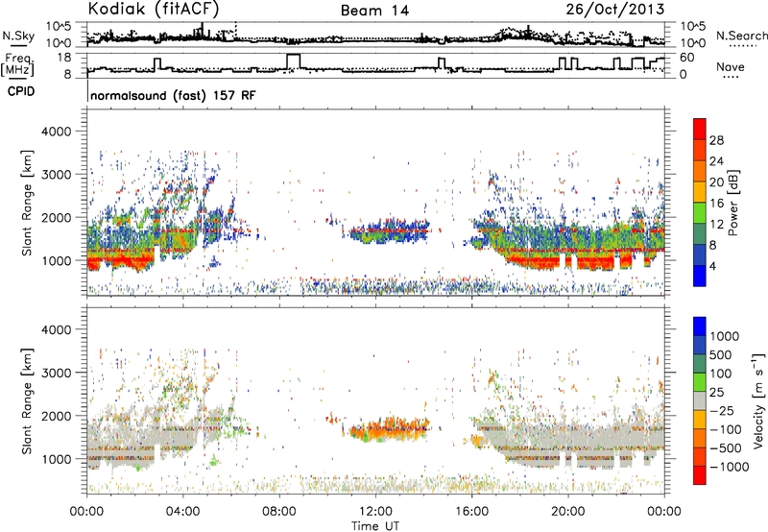Click the 'Power [dB]' colorbar label
Image resolution: width=768 pixels, height=532 pixels.
click(733, 203)
